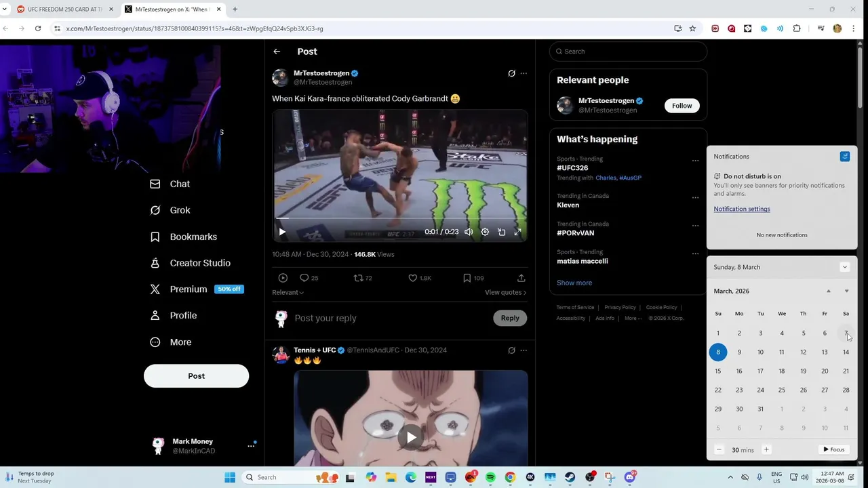Mute the video volume
This screenshot has height=488, width=868.
pos(469,232)
